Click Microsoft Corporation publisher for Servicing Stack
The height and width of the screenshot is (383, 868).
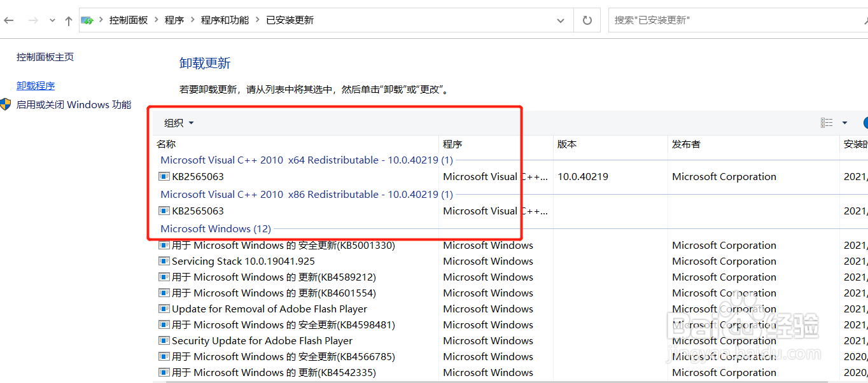(x=724, y=261)
